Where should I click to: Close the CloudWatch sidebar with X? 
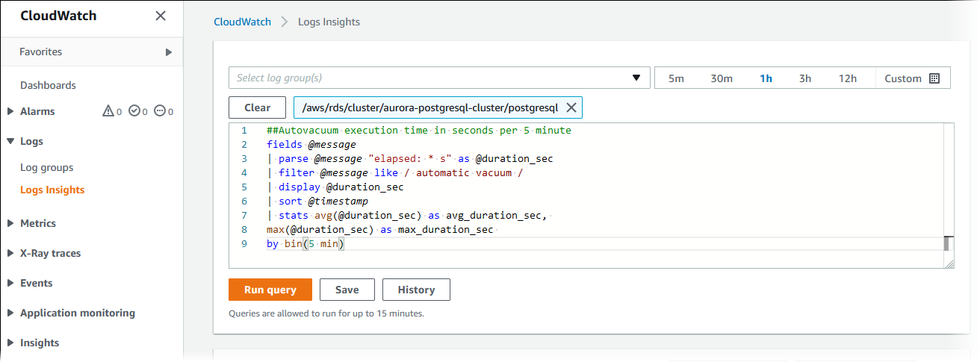pos(161,16)
